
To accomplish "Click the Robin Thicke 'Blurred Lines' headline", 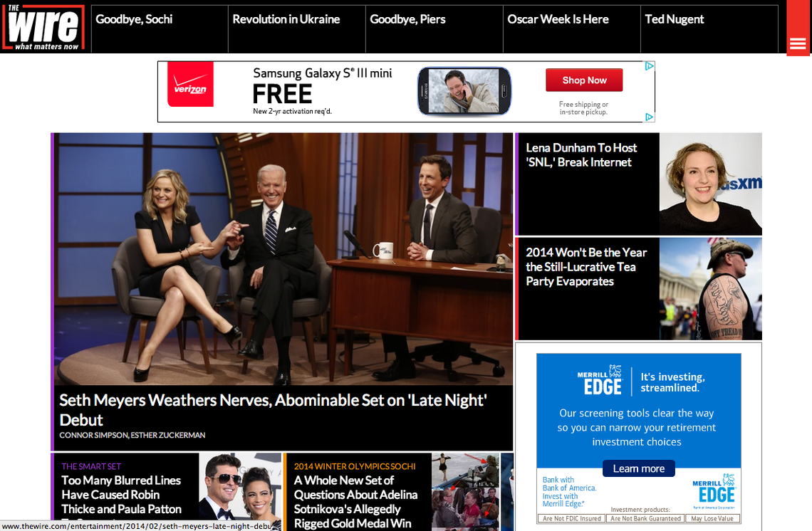I will (123, 494).
